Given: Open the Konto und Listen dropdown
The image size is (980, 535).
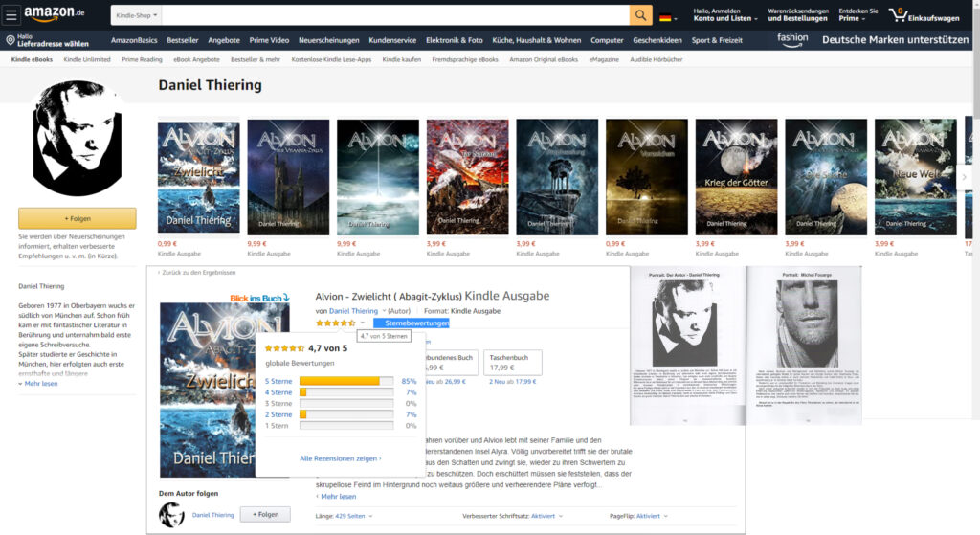Looking at the screenshot, I should tap(725, 15).
